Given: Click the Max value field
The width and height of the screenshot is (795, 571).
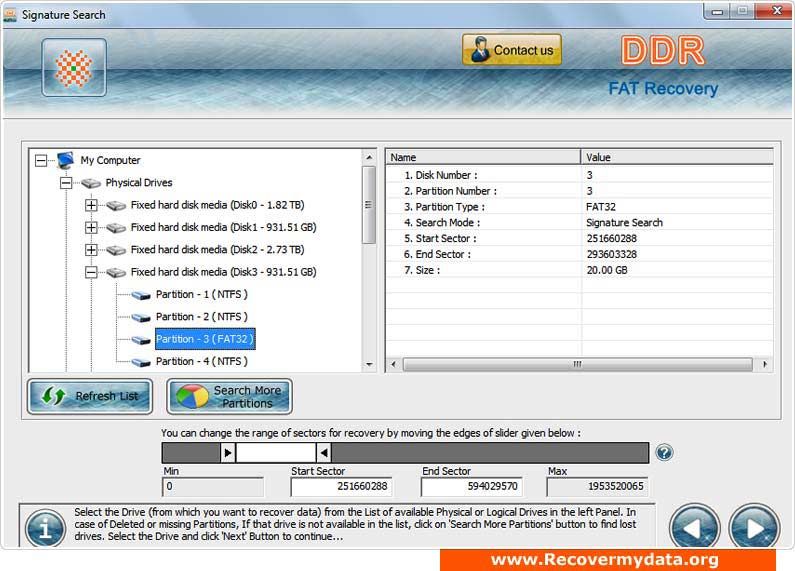Looking at the screenshot, I should point(597,487).
